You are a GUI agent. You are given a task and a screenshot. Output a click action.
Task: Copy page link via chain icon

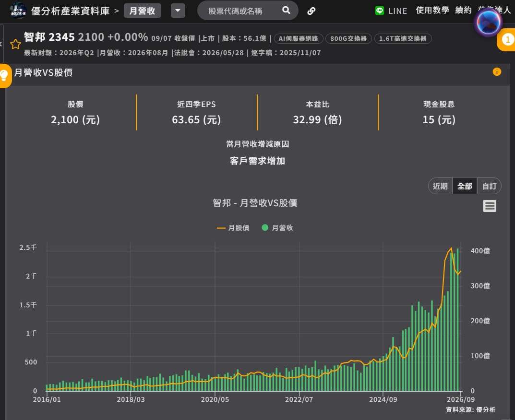[311, 11]
